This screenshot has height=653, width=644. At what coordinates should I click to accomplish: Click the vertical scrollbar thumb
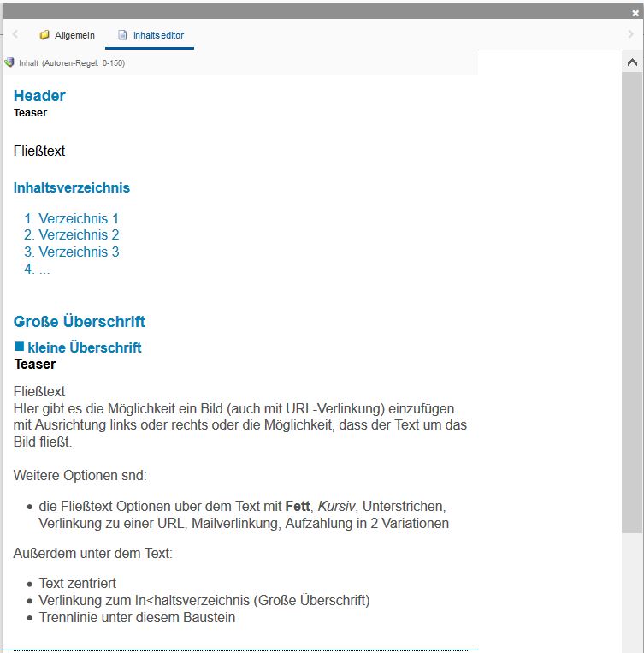click(x=632, y=300)
